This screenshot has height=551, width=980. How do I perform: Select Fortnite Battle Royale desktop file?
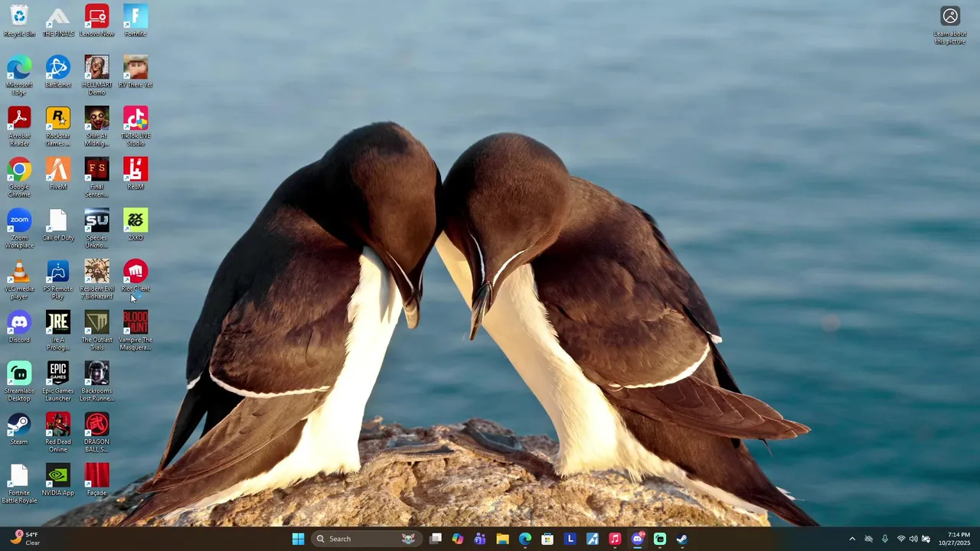pyautogui.click(x=19, y=484)
